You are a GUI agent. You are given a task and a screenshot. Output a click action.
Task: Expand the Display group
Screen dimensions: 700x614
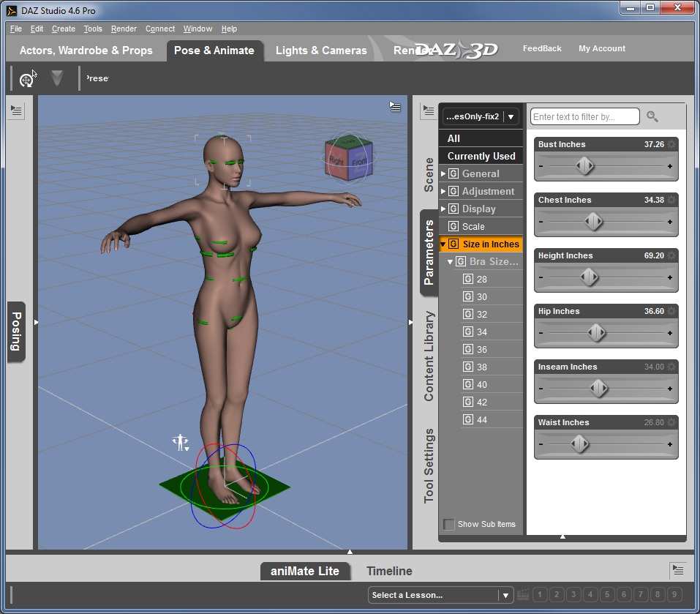pyautogui.click(x=443, y=209)
